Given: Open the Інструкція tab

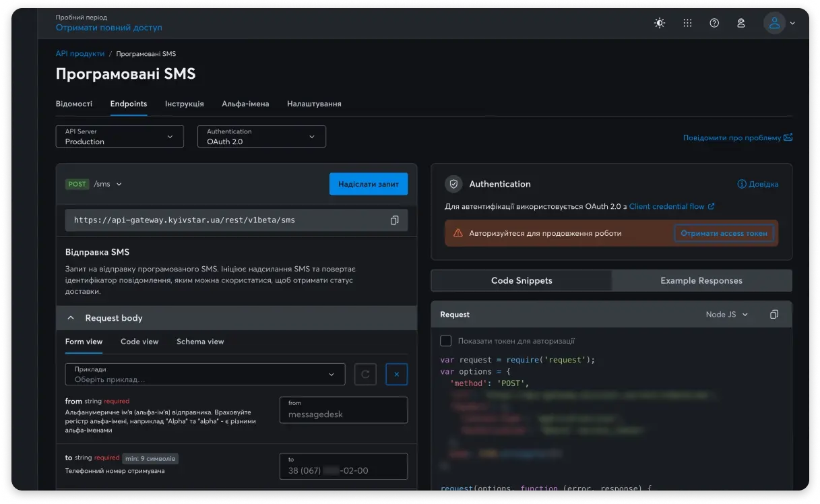Looking at the screenshot, I should tap(185, 104).
